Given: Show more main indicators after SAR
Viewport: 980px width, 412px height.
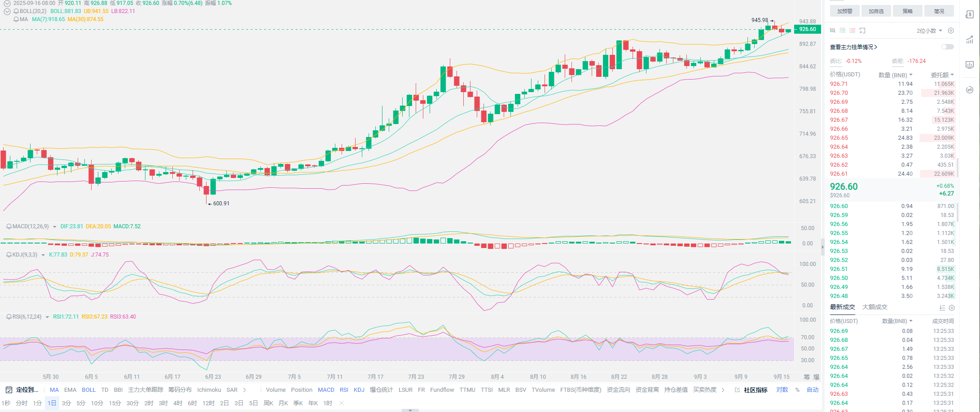Looking at the screenshot, I should (x=245, y=390).
